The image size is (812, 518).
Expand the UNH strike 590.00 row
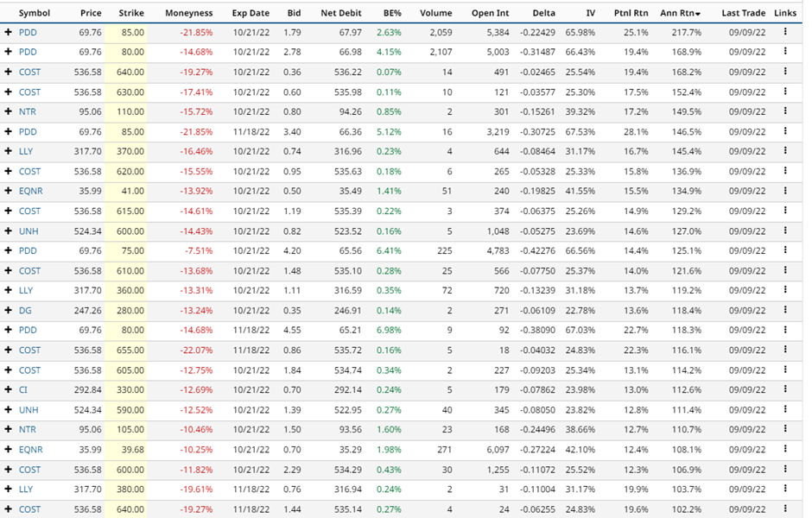(x=9, y=409)
